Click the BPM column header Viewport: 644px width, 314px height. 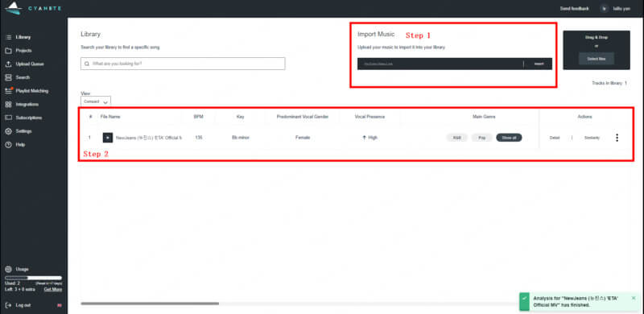[198, 117]
